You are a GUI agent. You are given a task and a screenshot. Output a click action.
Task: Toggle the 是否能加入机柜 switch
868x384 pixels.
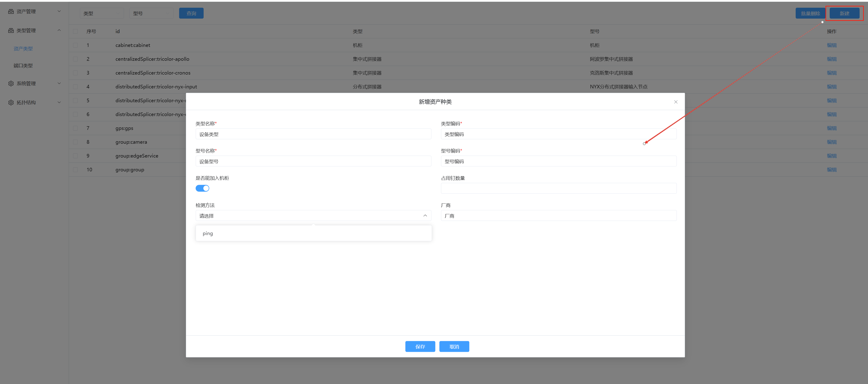pos(202,188)
